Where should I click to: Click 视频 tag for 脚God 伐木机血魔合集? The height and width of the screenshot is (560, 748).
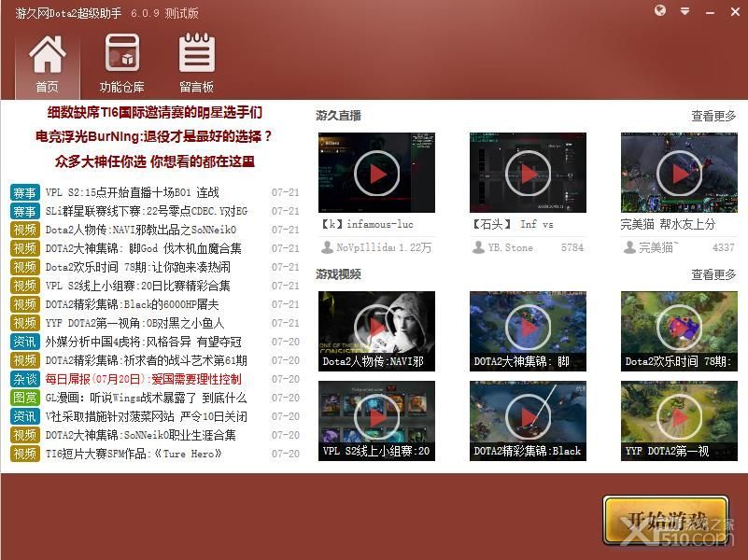[x=25, y=248]
